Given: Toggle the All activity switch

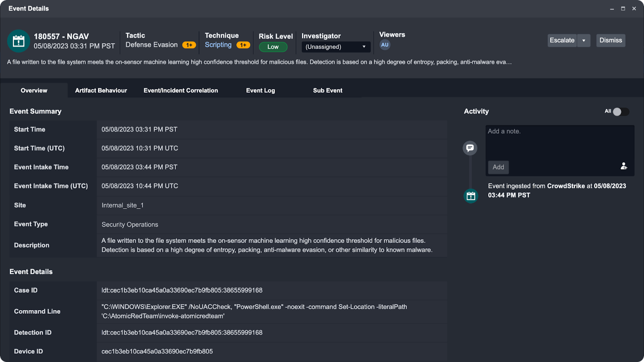Looking at the screenshot, I should tap(620, 112).
